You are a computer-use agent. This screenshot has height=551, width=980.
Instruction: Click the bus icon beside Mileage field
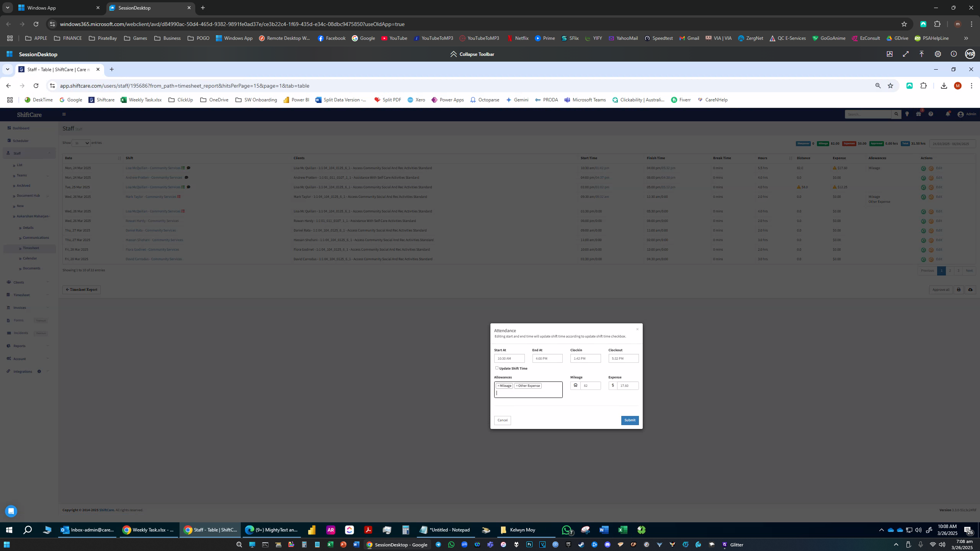(x=575, y=386)
